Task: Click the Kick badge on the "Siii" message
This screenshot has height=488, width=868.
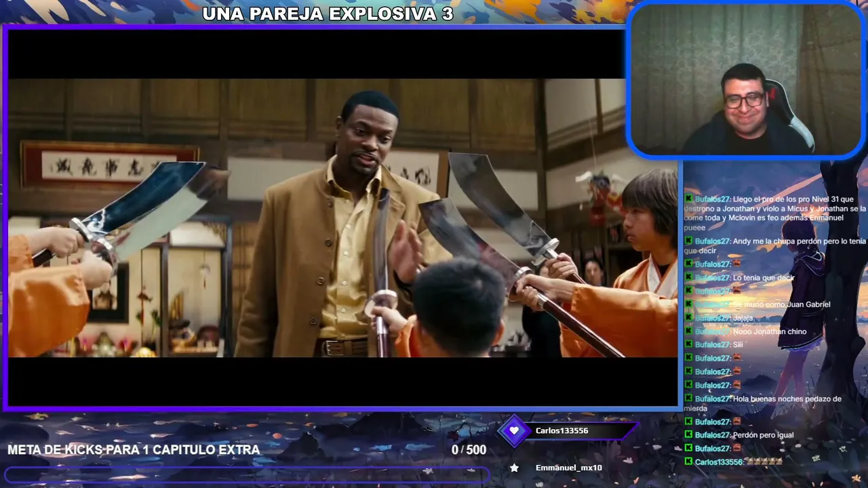Action: coord(689,344)
